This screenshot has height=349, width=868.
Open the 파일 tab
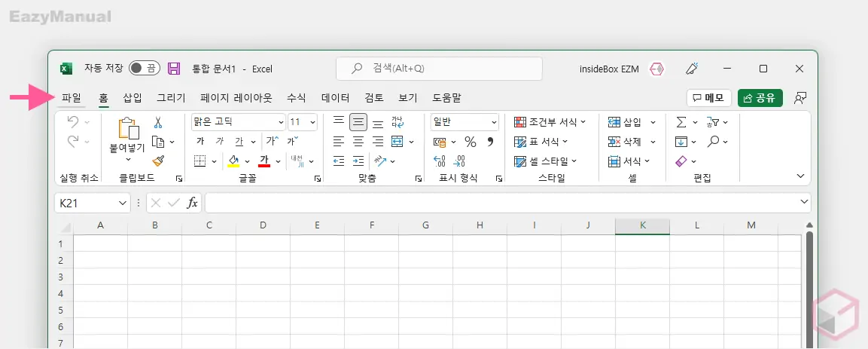pyautogui.click(x=72, y=98)
